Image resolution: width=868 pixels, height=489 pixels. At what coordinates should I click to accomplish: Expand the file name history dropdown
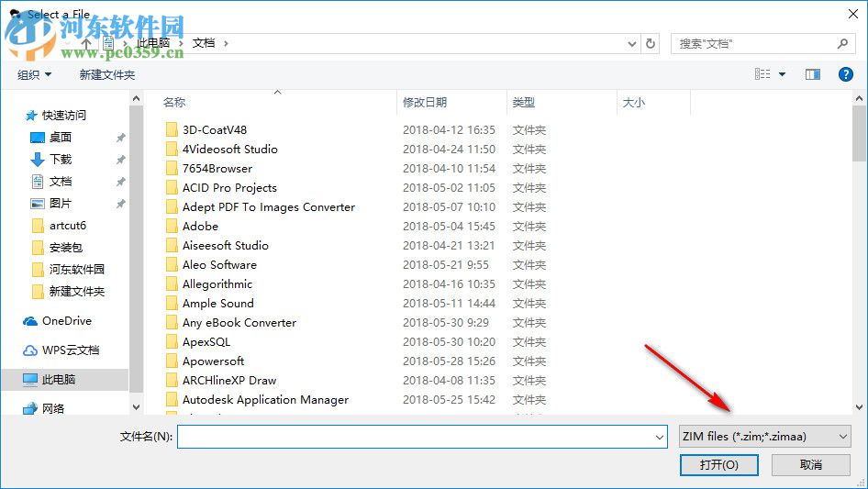pos(660,437)
